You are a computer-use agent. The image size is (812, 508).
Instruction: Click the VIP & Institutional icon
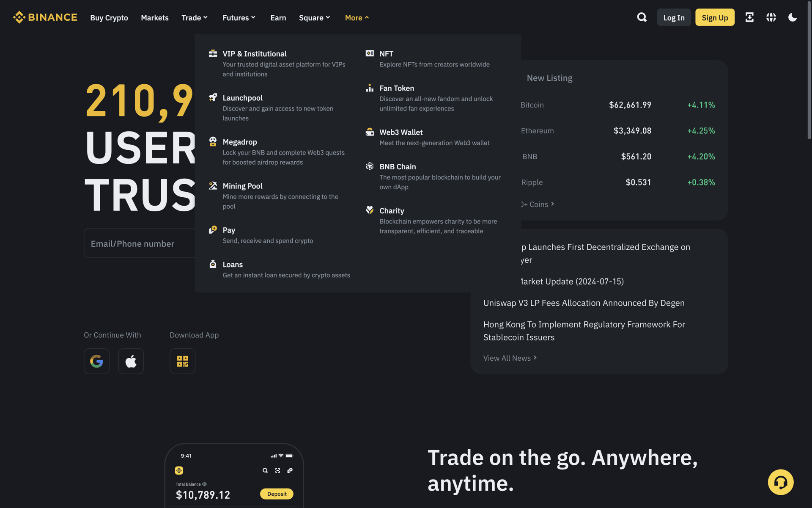213,53
